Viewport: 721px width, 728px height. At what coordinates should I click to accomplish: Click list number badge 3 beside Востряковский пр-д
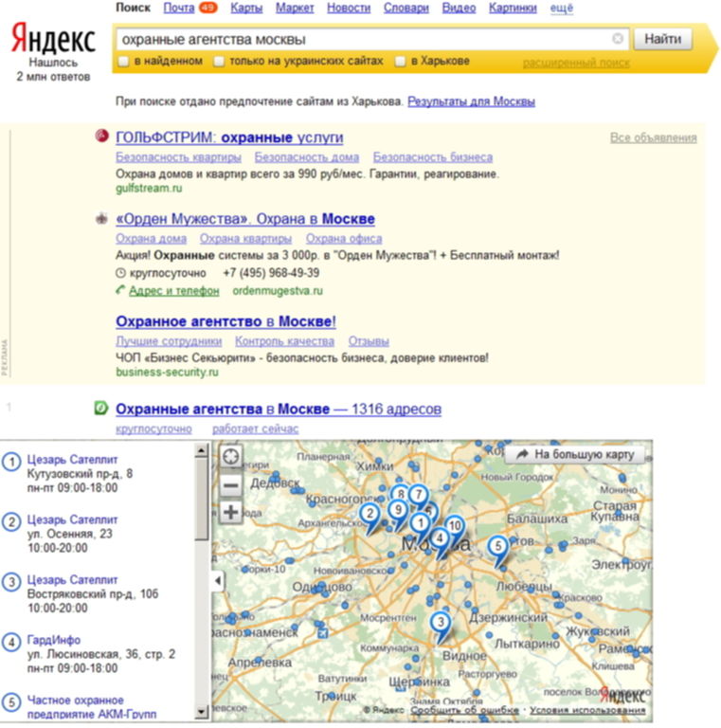[11, 582]
